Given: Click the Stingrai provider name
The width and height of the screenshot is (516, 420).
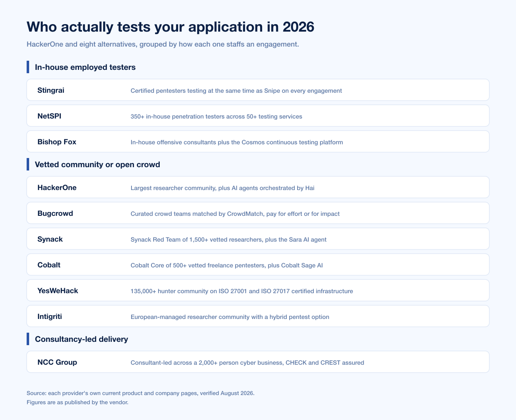Looking at the screenshot, I should pyautogui.click(x=51, y=90).
